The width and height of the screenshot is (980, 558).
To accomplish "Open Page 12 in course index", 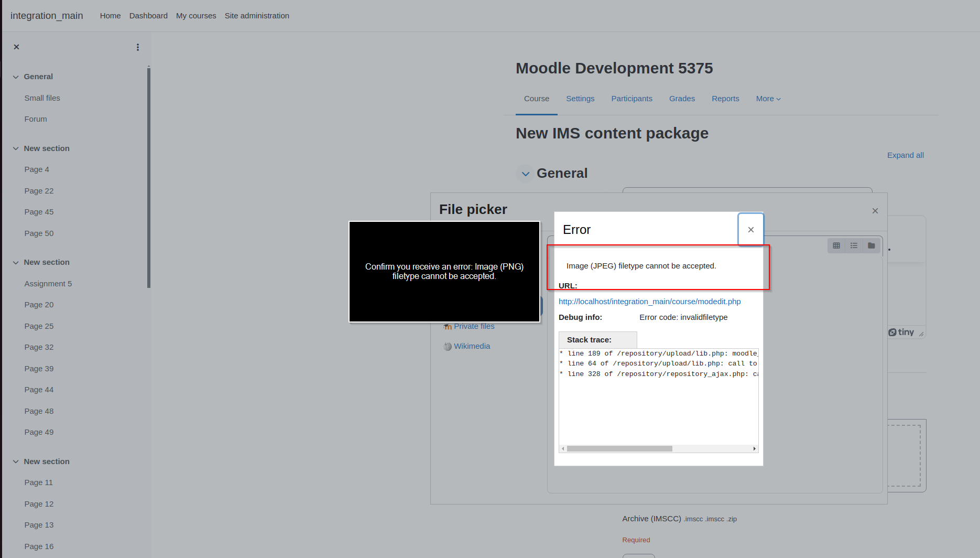I will click(39, 504).
